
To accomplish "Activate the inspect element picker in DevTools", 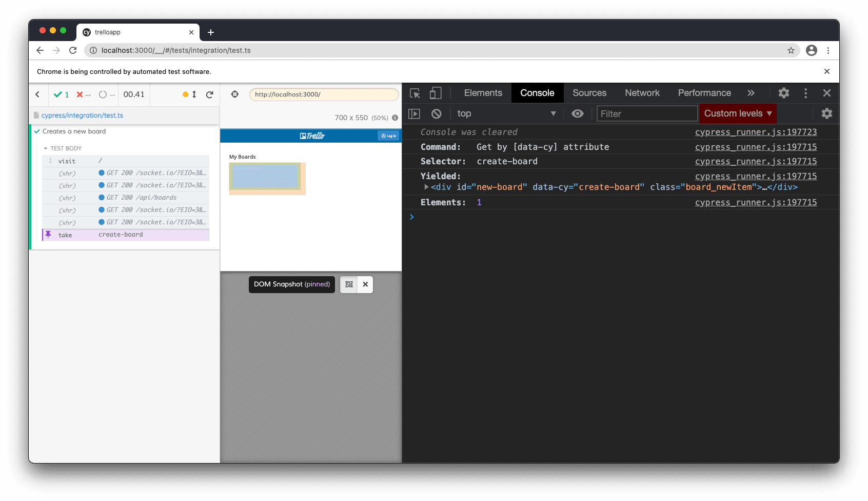I will pos(415,93).
